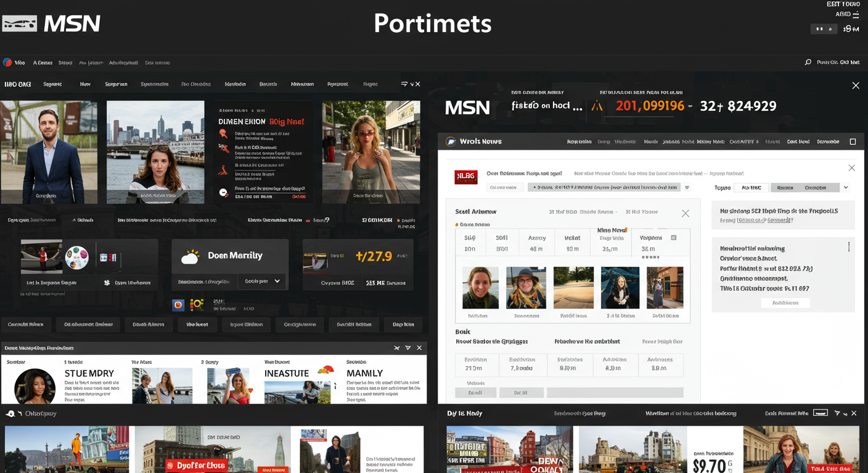The width and height of the screenshot is (868, 473).
Task: Toggle the small box icon in Vargames column
Action: [x=673, y=238]
